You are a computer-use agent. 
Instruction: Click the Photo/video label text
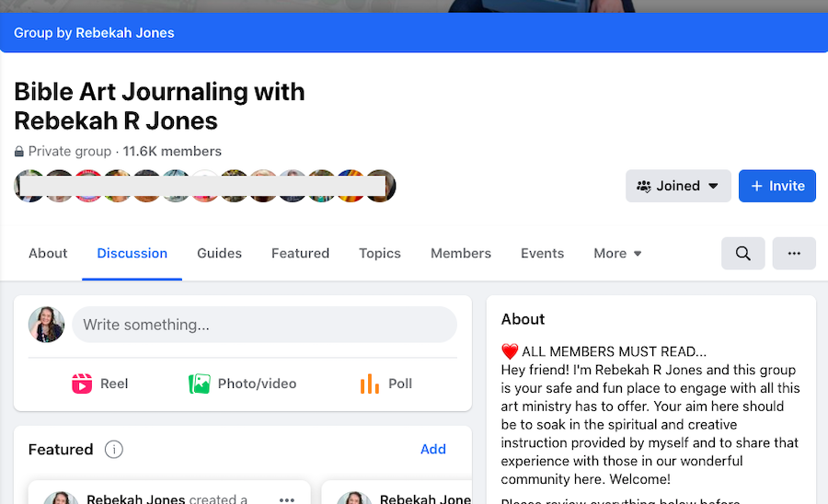(258, 384)
